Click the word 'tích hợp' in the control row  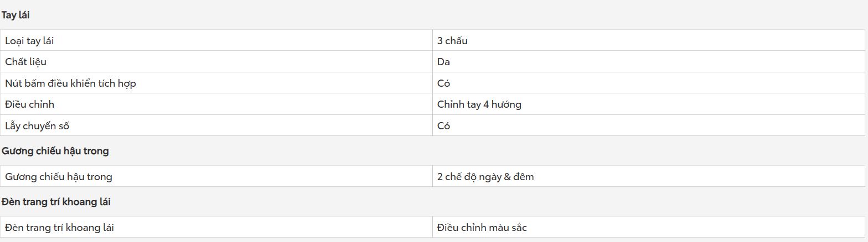(117, 83)
